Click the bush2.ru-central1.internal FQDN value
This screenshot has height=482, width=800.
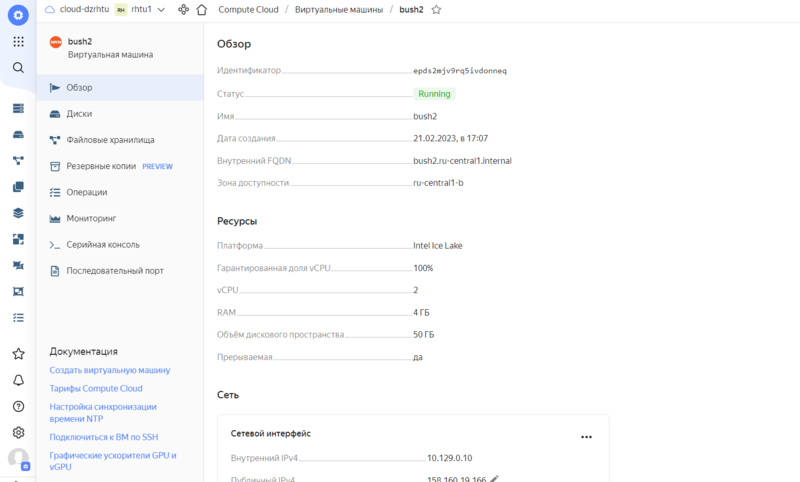462,161
